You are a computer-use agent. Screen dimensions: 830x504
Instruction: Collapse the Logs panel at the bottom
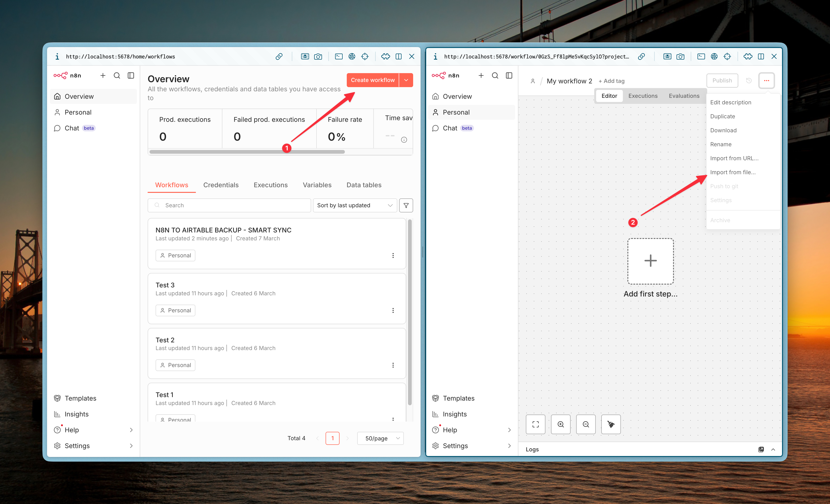point(773,450)
